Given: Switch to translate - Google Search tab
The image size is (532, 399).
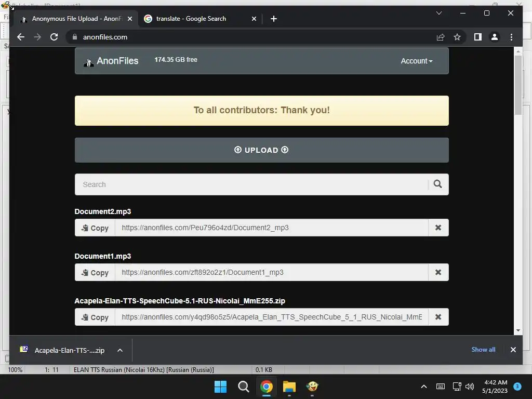Looking at the screenshot, I should click(200, 19).
